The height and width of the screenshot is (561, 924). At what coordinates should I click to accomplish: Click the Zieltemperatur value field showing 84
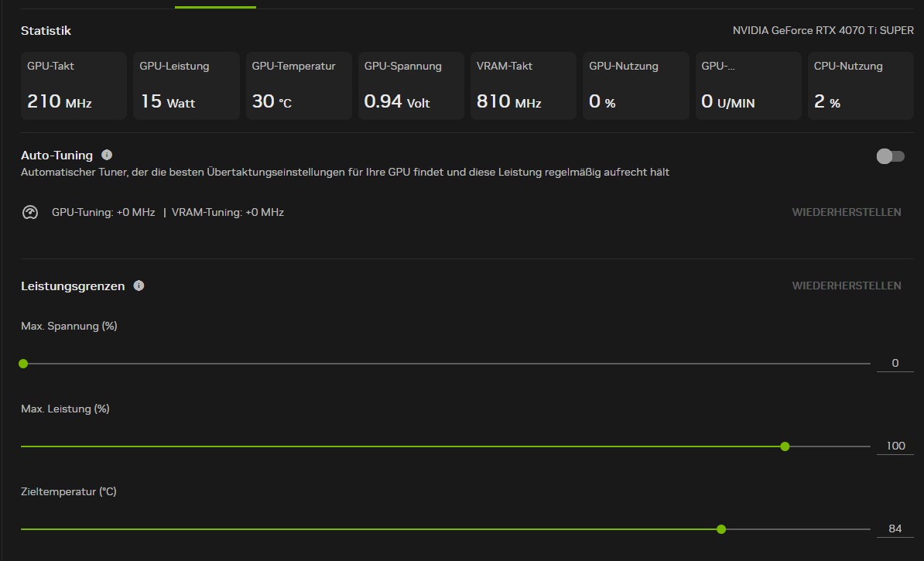click(x=895, y=529)
